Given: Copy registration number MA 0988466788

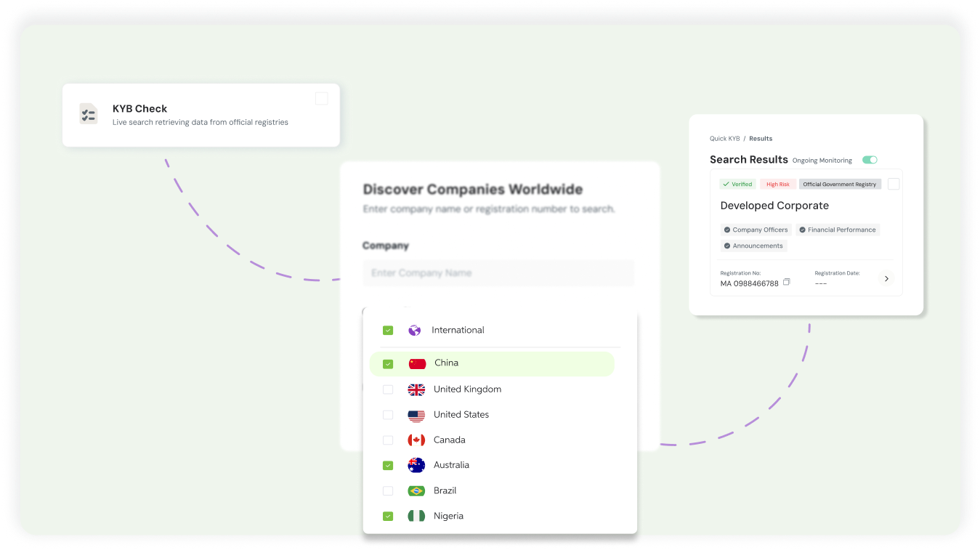Looking at the screenshot, I should [x=787, y=282].
